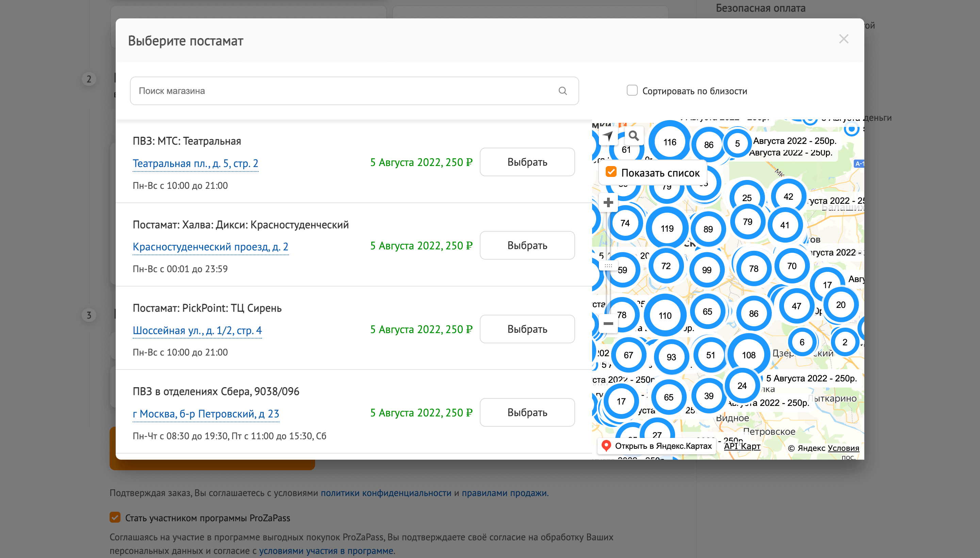Click title 'Постамат: Халва: Дикси: Красностуденческий'

241,225
